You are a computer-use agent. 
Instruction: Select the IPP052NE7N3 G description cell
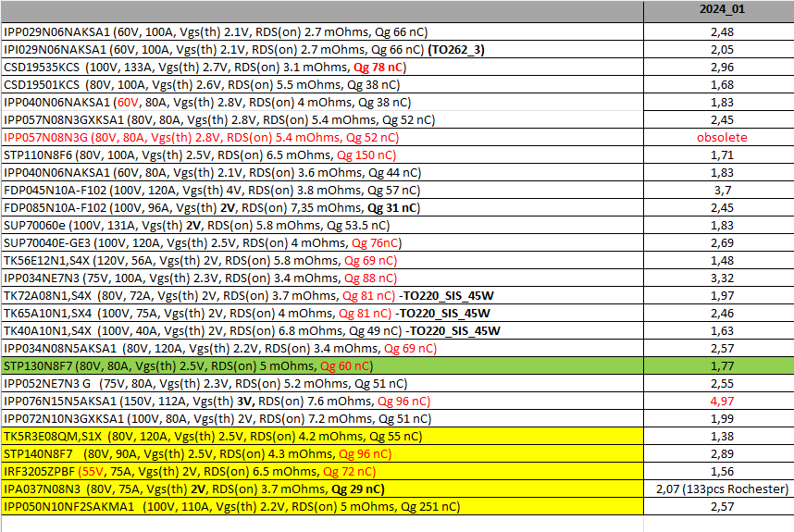click(323, 384)
